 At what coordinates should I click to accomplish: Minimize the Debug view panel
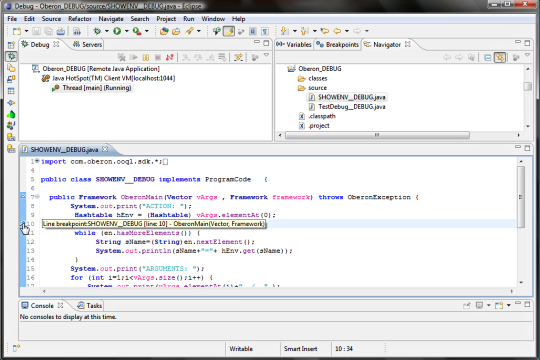click(x=257, y=42)
